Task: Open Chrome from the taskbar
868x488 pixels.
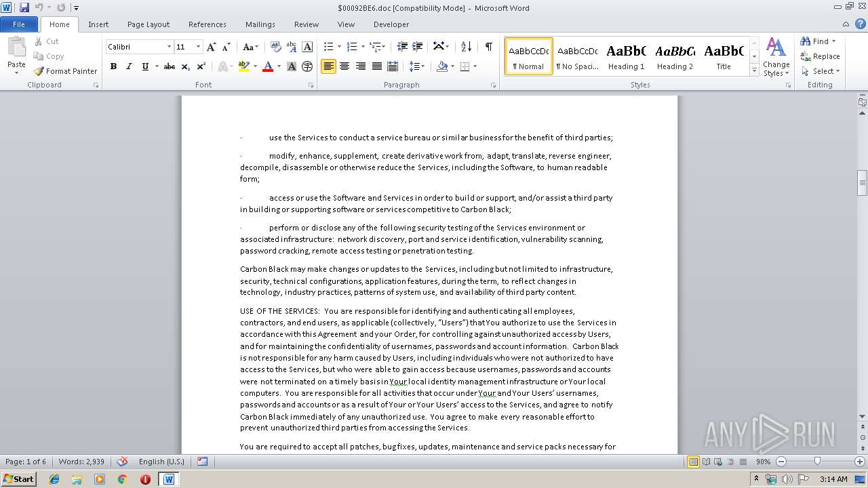Action: click(122, 479)
